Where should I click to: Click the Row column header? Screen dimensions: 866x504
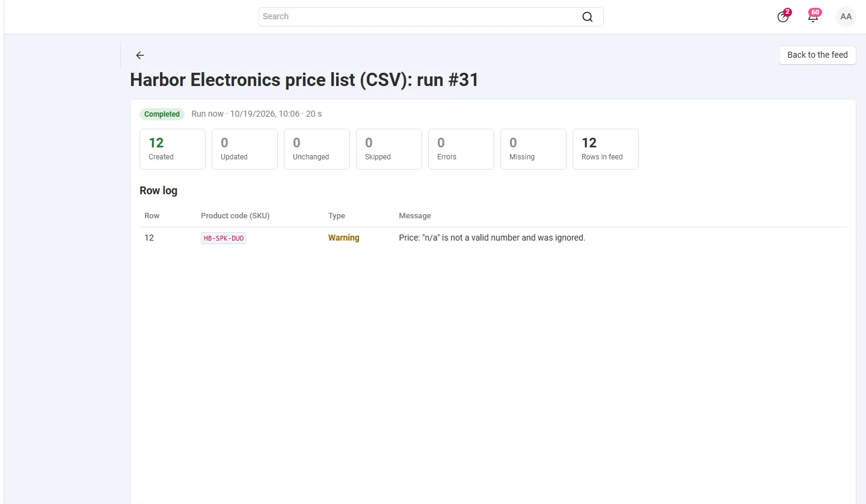(152, 216)
